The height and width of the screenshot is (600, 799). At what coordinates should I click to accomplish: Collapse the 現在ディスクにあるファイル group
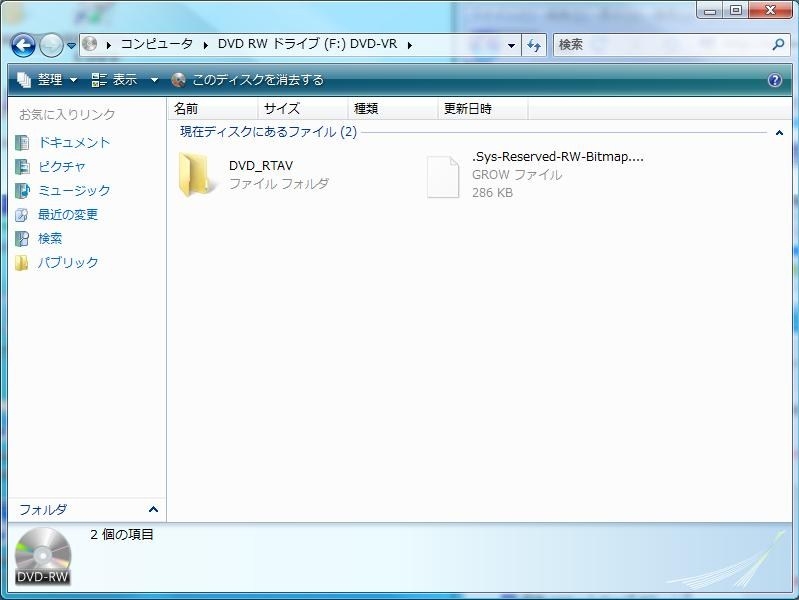(x=779, y=133)
